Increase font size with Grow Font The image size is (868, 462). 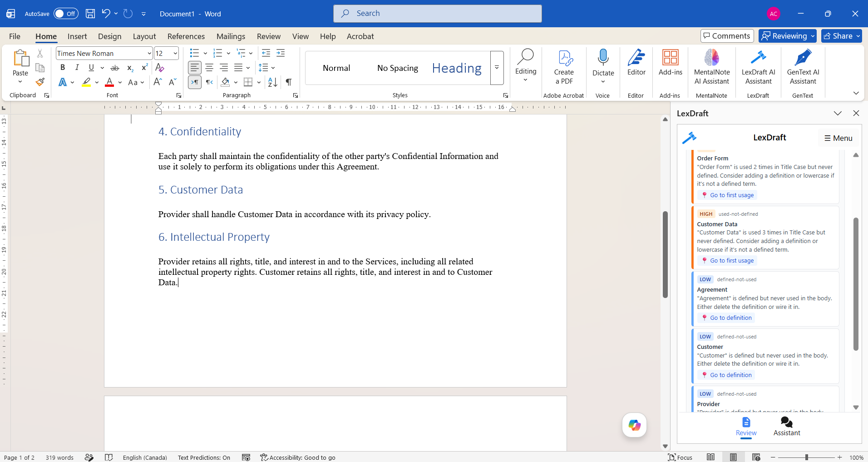[x=158, y=82]
